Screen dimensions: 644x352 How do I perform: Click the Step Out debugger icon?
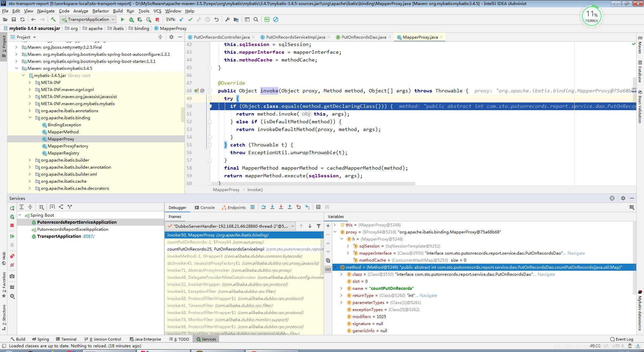click(x=290, y=207)
